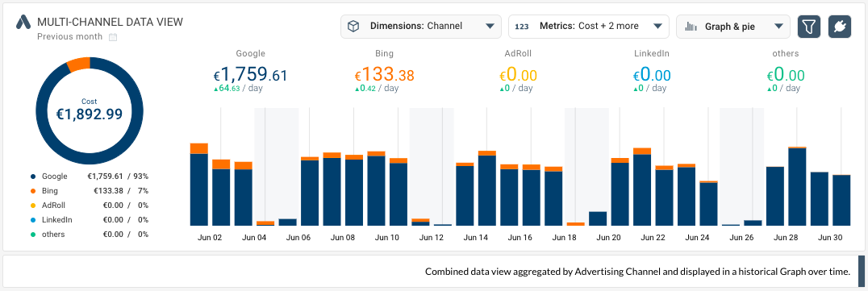This screenshot has width=868, height=291.
Task: Open the Metrics: Cost + 2 more dropdown
Action: click(x=588, y=26)
